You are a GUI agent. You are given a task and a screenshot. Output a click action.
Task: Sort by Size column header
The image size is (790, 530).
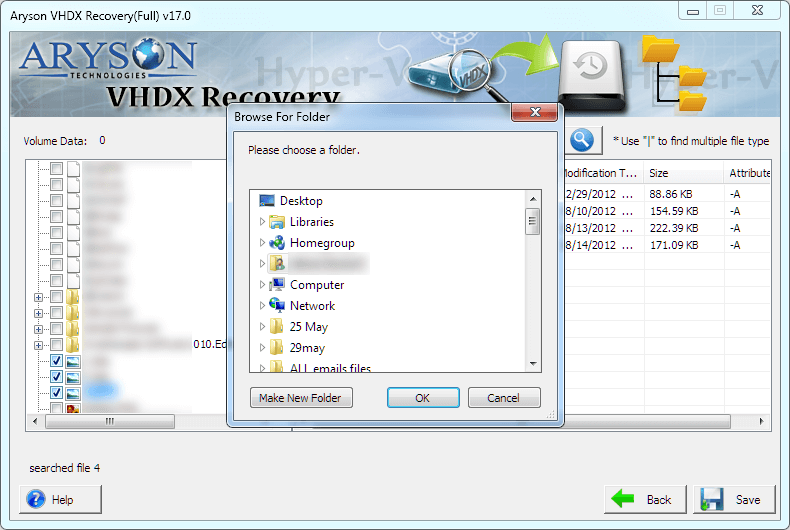[x=683, y=173]
